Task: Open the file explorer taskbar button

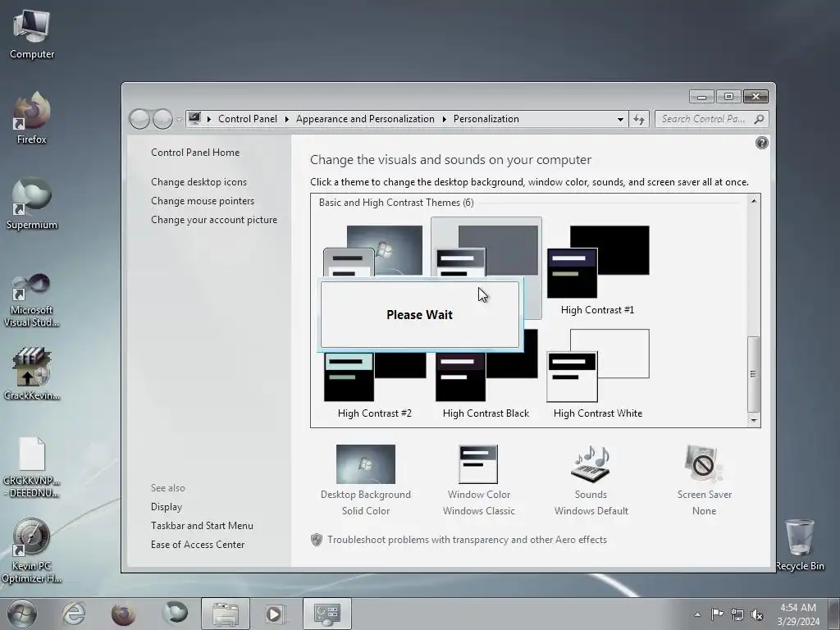Action: (226, 614)
